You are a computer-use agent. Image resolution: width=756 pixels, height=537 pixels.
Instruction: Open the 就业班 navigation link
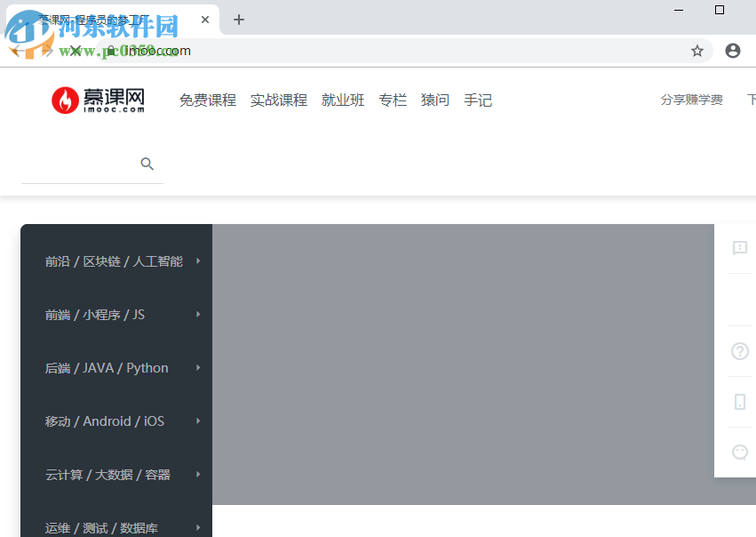(x=343, y=100)
